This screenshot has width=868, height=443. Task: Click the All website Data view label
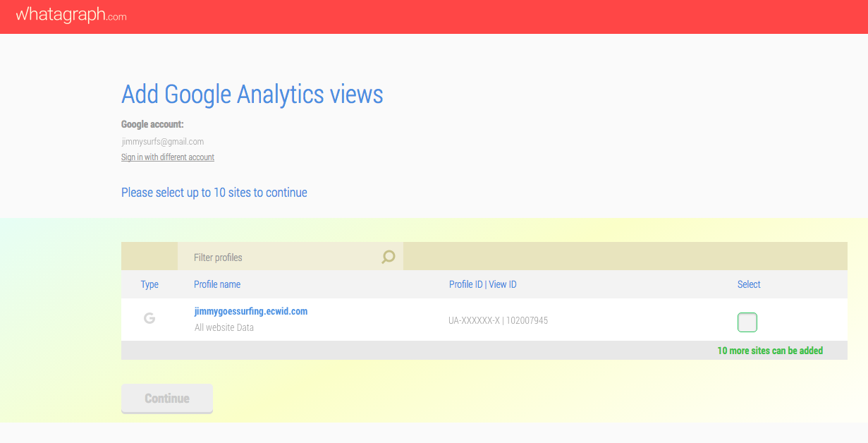[224, 327]
